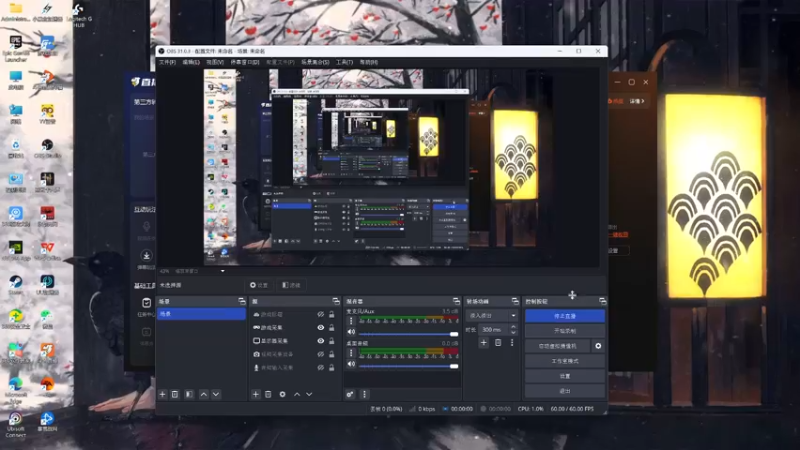The image size is (800, 450).
Task: Remove selected scene using trash icon
Action: coord(175,394)
